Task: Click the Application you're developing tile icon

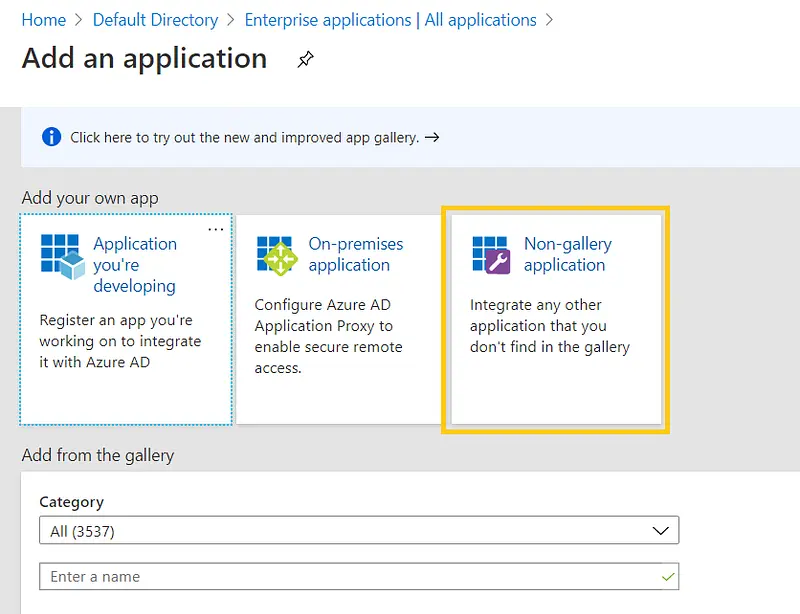Action: click(60, 255)
